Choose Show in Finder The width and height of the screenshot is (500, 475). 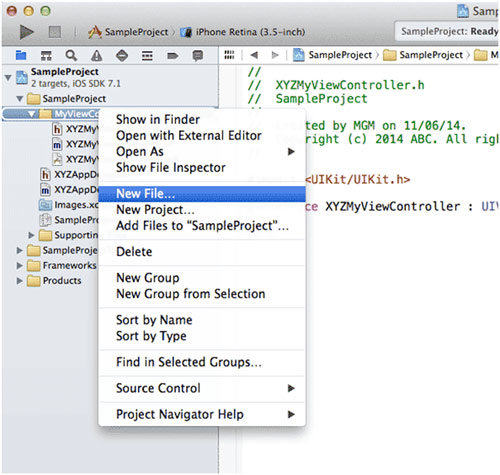pos(202,120)
